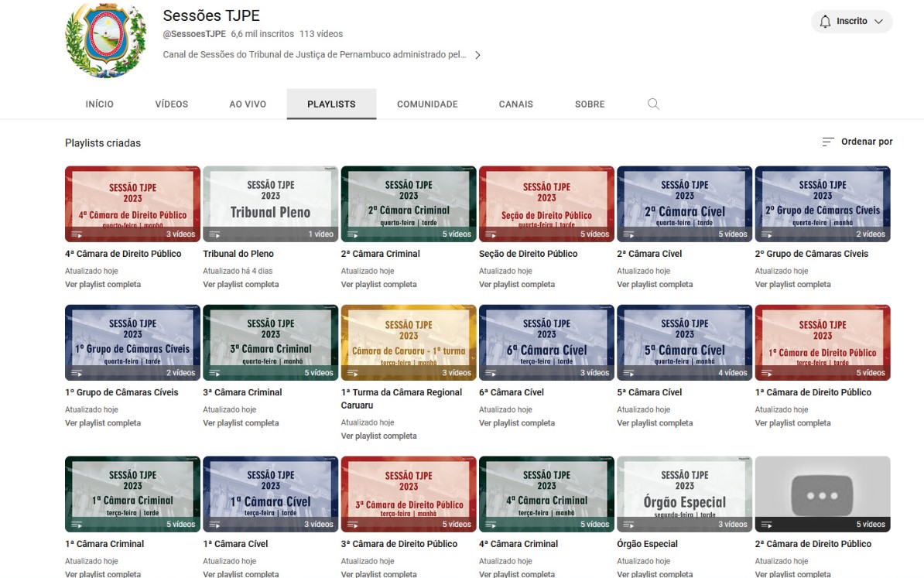
Task: Click the 1ª Câmara Criminal title link
Action: pyautogui.click(x=104, y=544)
